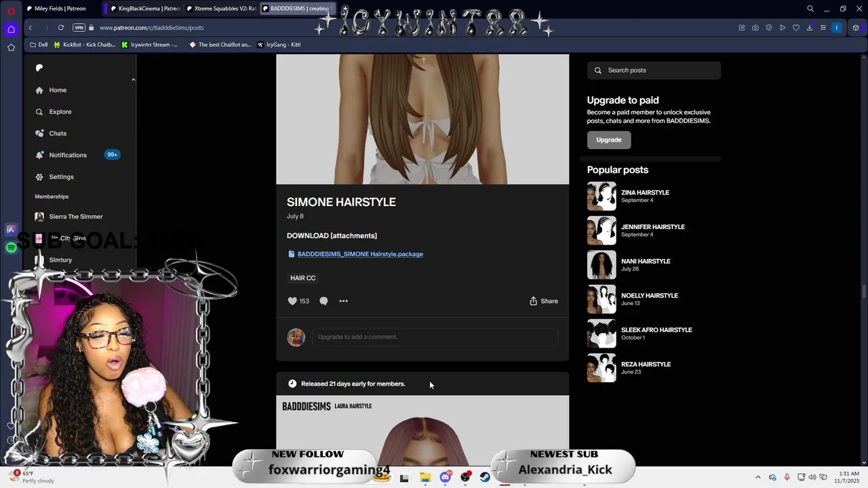Viewport: 868px width, 488px height.
Task: Open NANI HAIRSTYLE popular post
Action: [x=646, y=262]
